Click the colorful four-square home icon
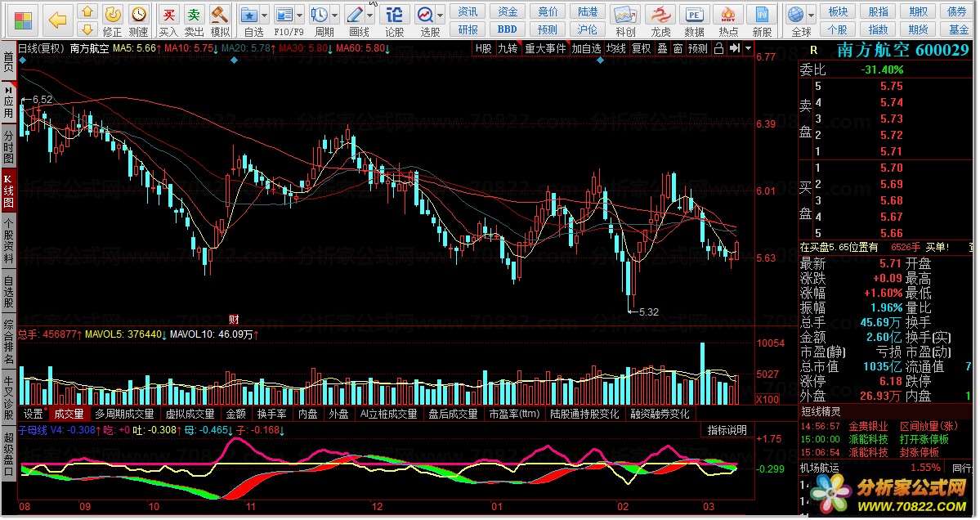This screenshot has height=520, width=980. [23, 20]
